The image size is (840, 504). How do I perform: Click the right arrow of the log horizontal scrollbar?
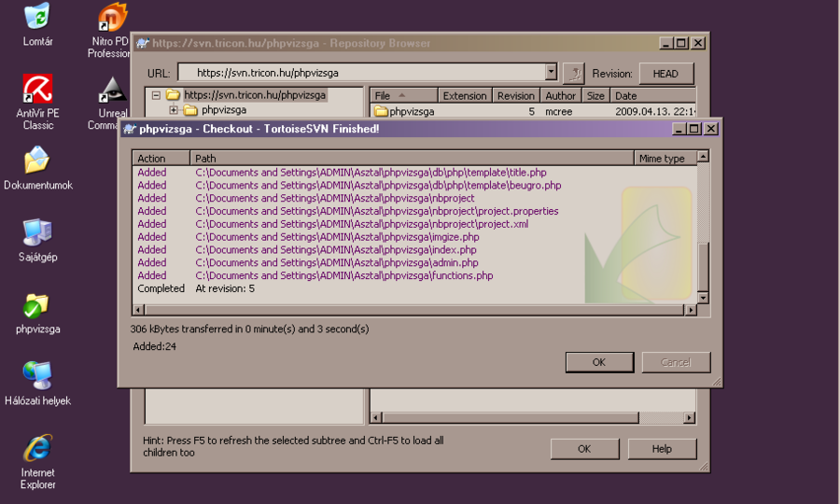tap(691, 310)
